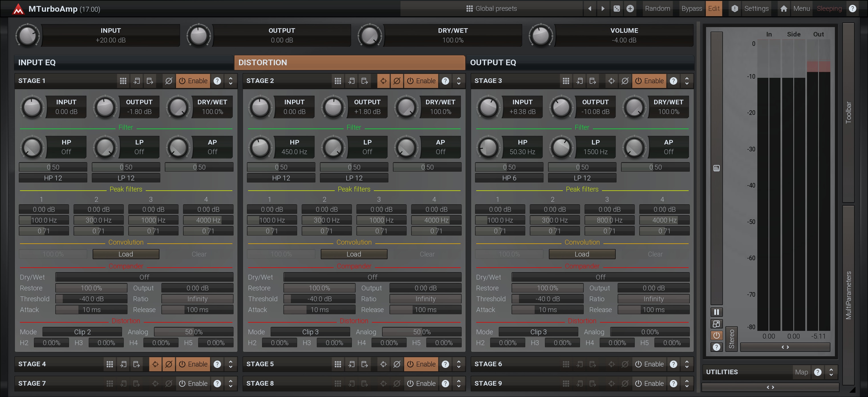Open the Stage 3 help question mark
Screen dimensions: 868x397
tap(673, 81)
